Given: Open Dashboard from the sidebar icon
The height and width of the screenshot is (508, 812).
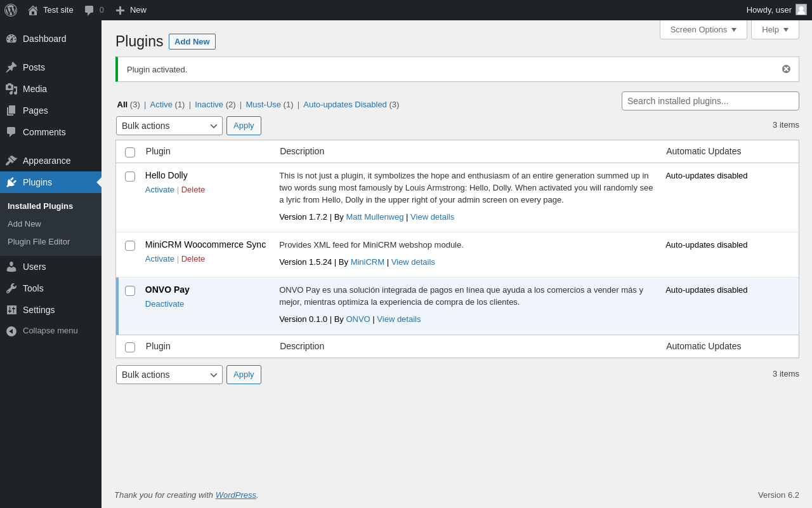Looking at the screenshot, I should click(11, 39).
